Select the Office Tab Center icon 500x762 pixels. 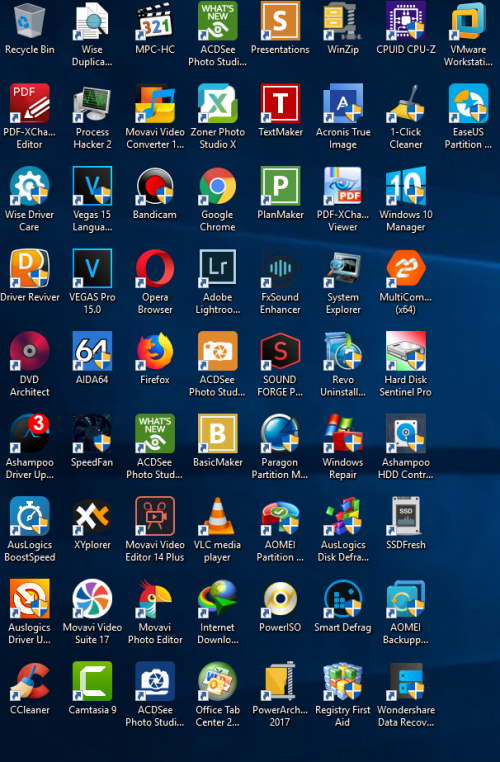click(217, 681)
